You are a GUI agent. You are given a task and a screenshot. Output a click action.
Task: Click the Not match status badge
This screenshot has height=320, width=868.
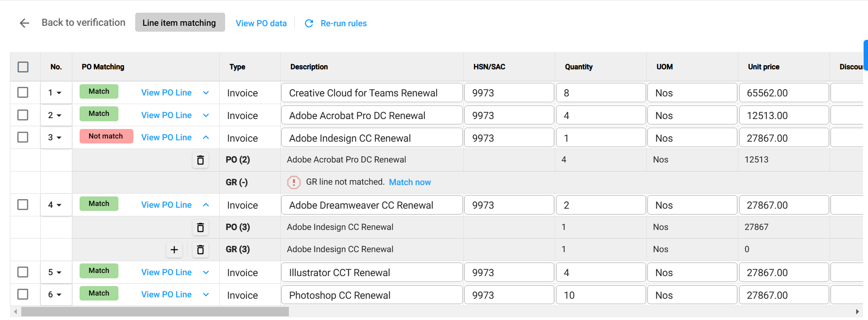click(106, 136)
